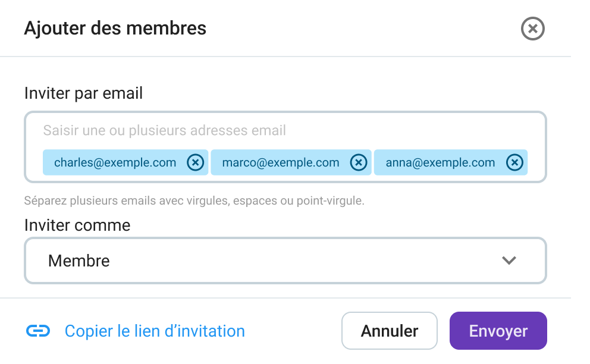
Task: Close the Ajouter des membres dialog
Action: point(532,29)
